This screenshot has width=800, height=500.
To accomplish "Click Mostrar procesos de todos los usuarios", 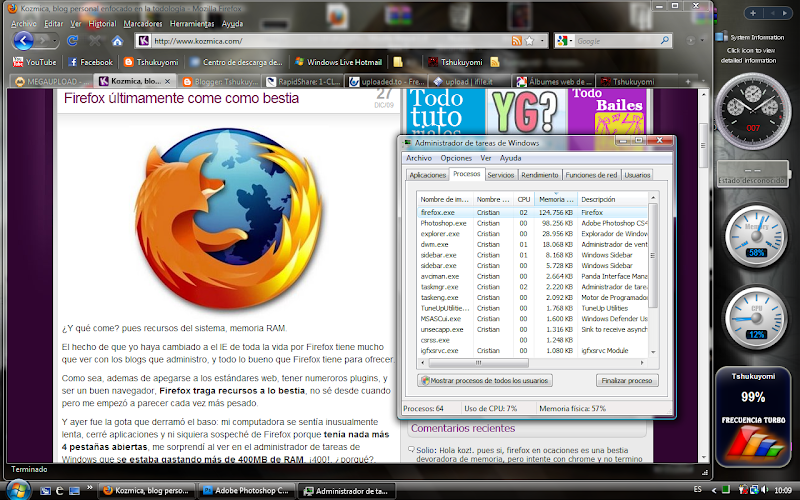I will coord(485,381).
